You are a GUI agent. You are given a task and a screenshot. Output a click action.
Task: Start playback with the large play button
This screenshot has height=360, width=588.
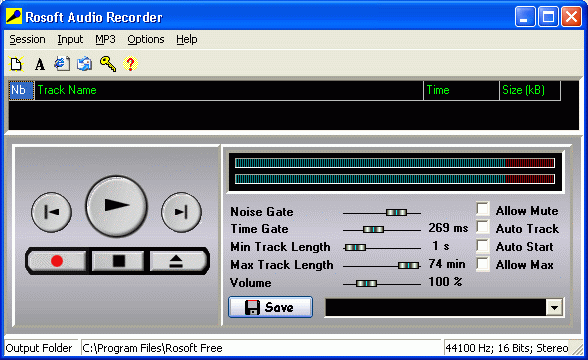(x=117, y=206)
